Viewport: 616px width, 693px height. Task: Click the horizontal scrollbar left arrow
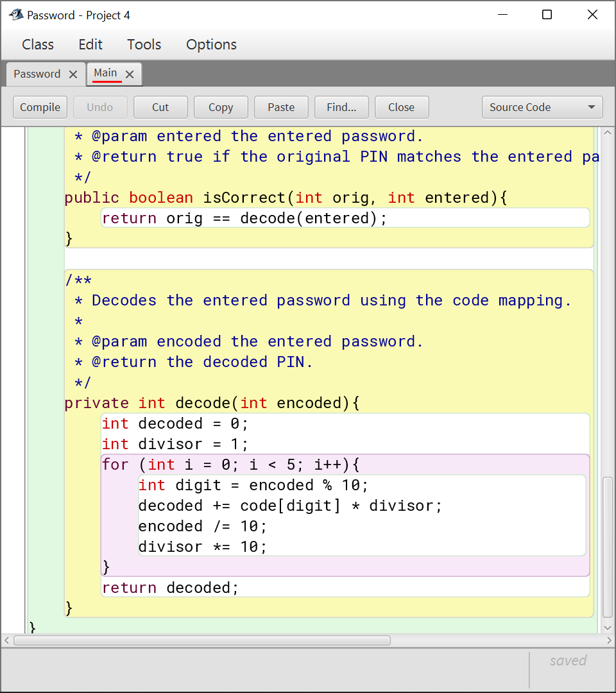(x=6, y=640)
